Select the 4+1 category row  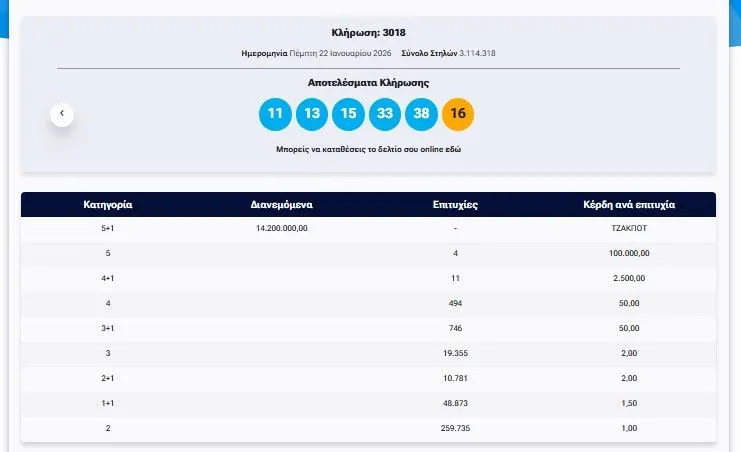[x=107, y=278]
